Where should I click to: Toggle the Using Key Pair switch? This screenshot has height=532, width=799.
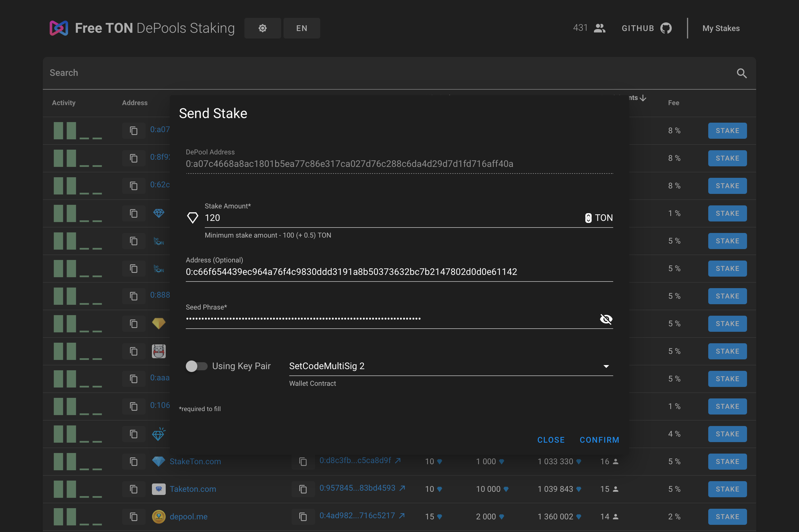pyautogui.click(x=196, y=366)
